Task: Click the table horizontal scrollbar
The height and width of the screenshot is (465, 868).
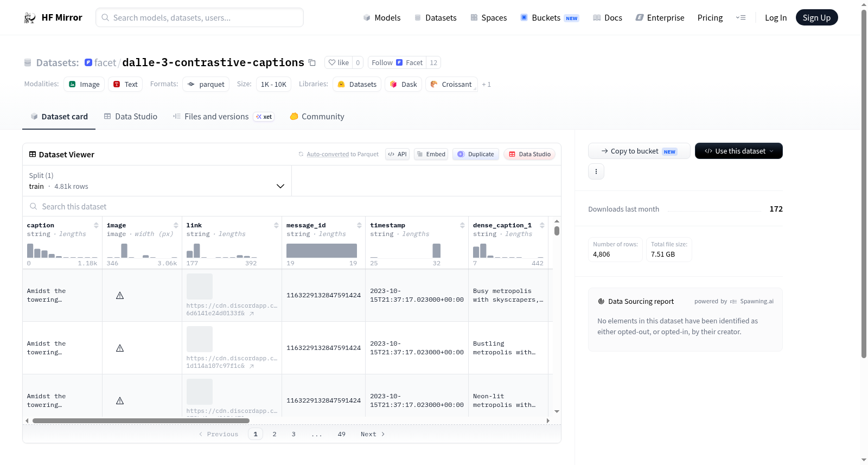Action: click(x=141, y=421)
